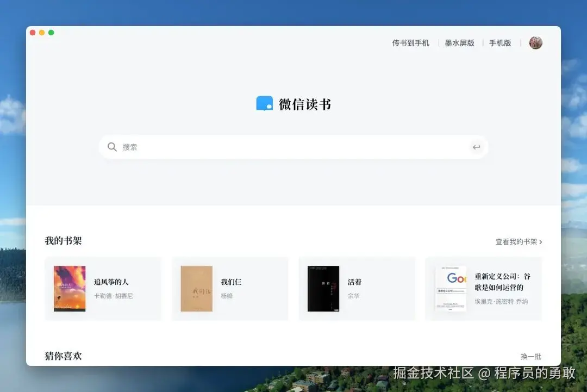Click the magnifier icon in the search bar
This screenshot has height=392, width=587.
[x=112, y=147]
